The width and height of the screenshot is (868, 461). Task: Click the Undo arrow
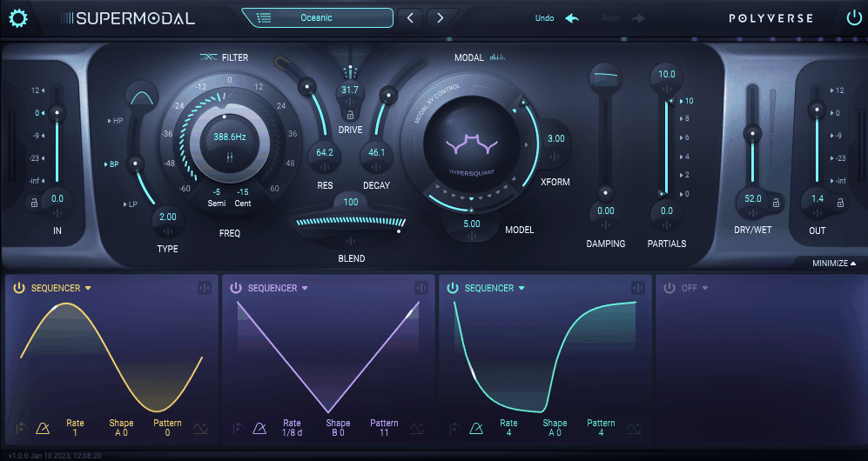[x=572, y=18]
